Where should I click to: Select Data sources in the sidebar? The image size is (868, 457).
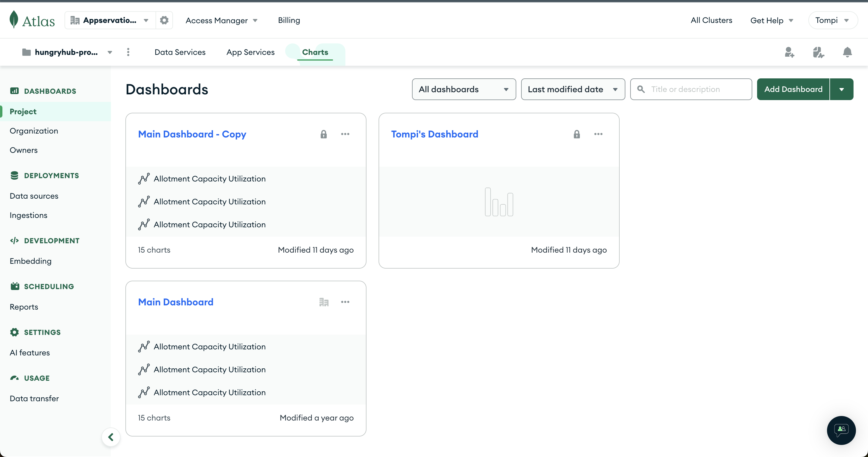click(x=34, y=196)
